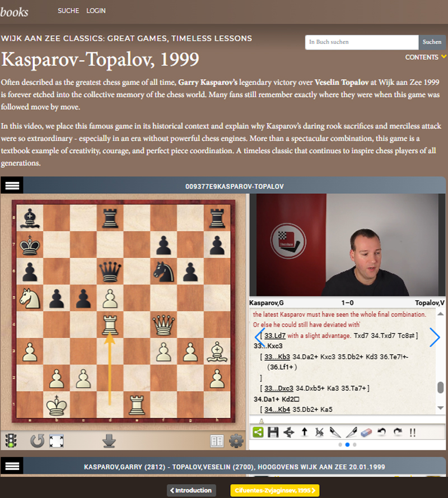Open hamburger menu of the second game panel
Screen dimensions: 448x498
point(12,466)
